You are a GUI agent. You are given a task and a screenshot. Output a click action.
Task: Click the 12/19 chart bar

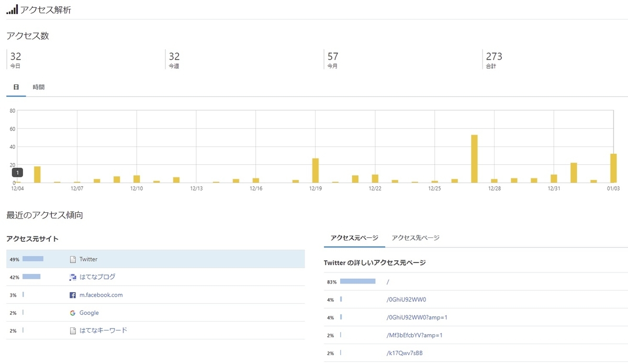pos(316,170)
